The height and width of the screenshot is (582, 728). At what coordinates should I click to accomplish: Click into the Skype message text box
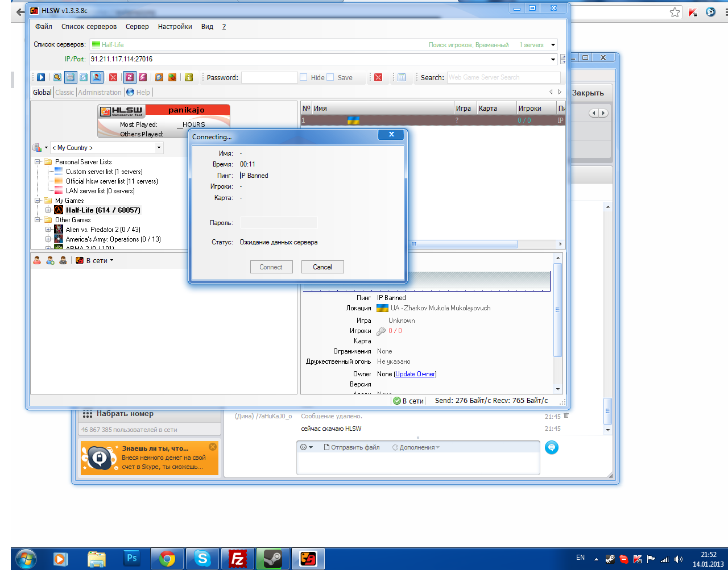pyautogui.click(x=418, y=463)
